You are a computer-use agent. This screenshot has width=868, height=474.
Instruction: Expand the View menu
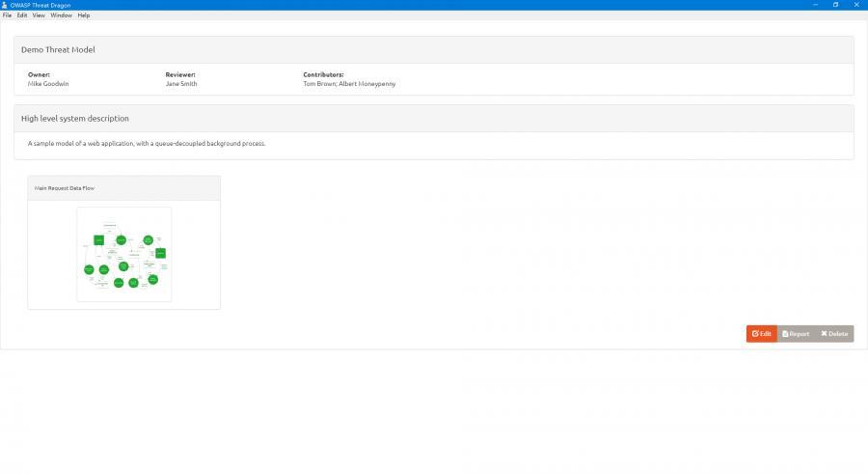(39, 15)
